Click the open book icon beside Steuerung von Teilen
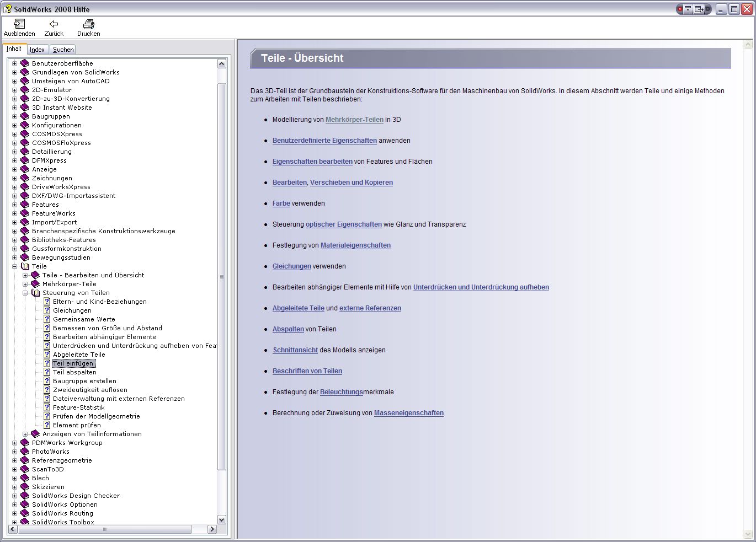 (x=35, y=293)
